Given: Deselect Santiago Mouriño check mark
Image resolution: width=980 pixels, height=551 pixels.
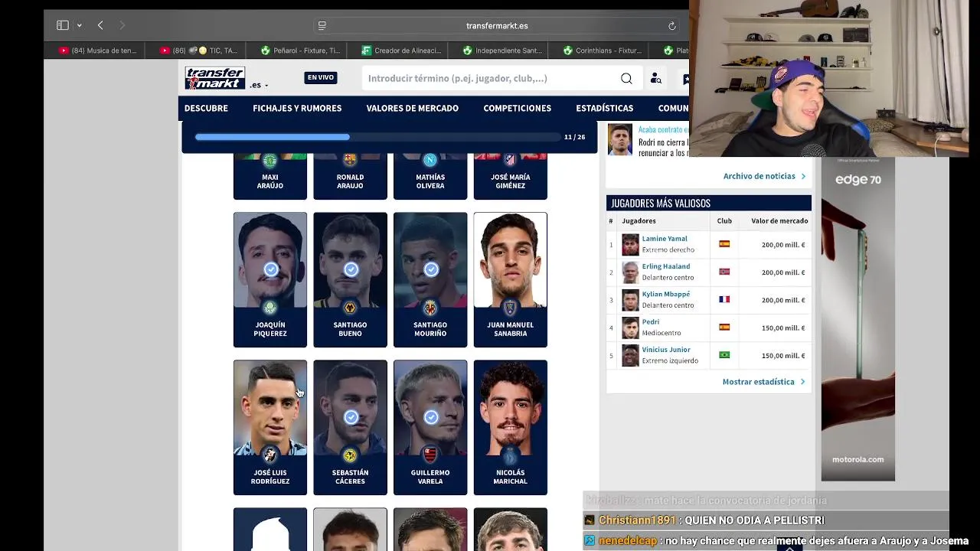Looking at the screenshot, I should [431, 269].
